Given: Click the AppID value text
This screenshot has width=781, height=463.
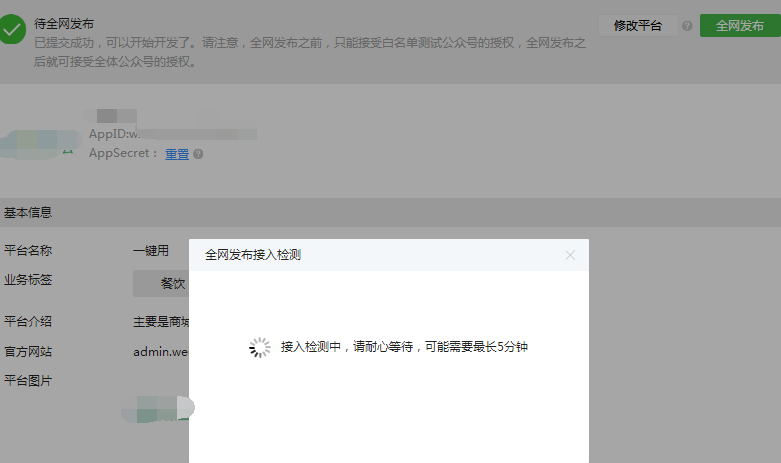Looking at the screenshot, I should 170,134.
